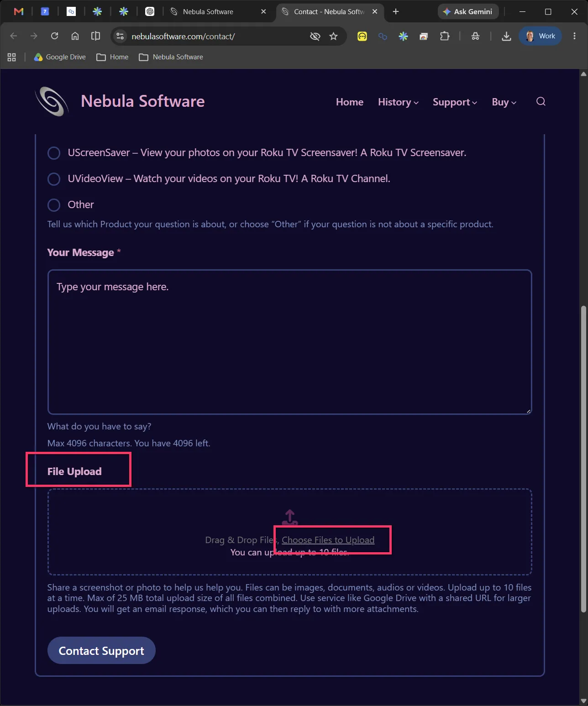
Task: Go forward to next page
Action: [34, 36]
